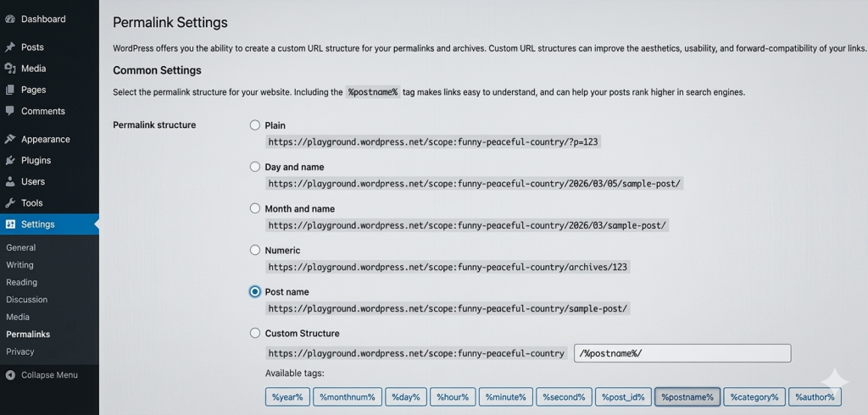Insert the %hour% tag button

tap(453, 396)
